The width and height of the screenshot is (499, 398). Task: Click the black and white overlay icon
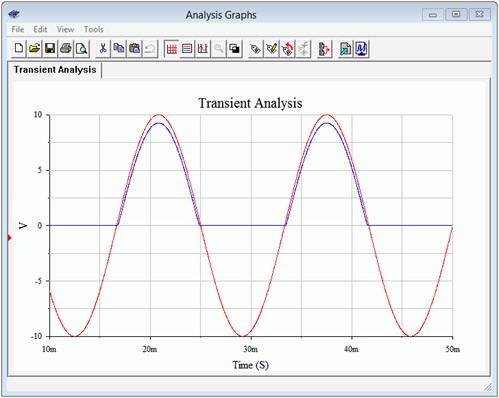pyautogui.click(x=235, y=49)
